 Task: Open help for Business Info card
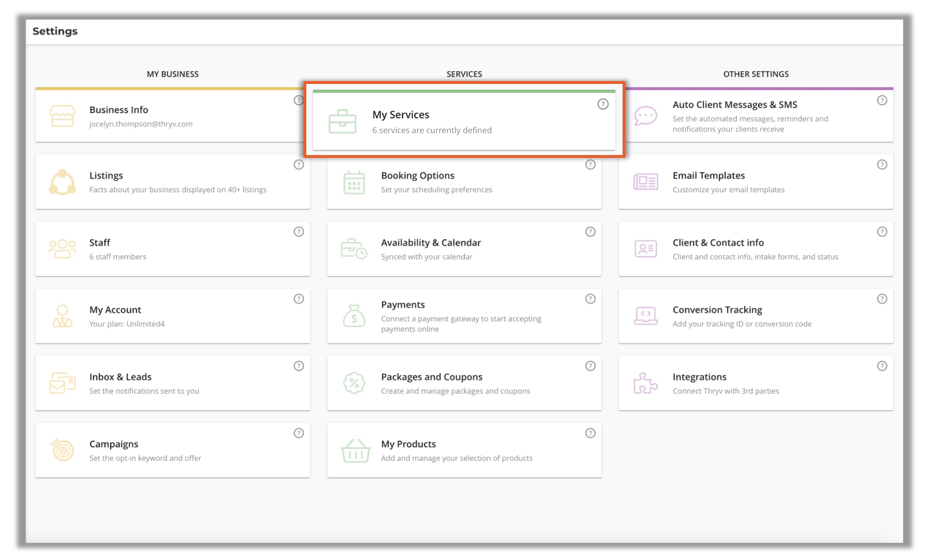(x=299, y=100)
